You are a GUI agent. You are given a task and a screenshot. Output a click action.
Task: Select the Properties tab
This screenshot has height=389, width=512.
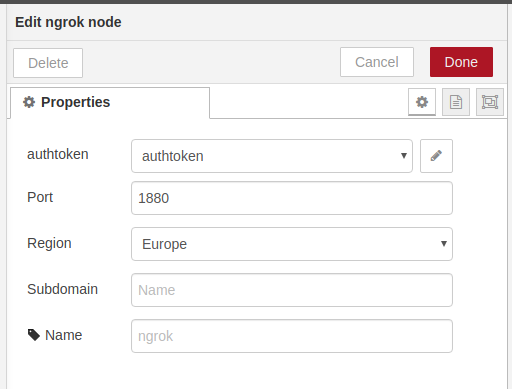tap(110, 103)
